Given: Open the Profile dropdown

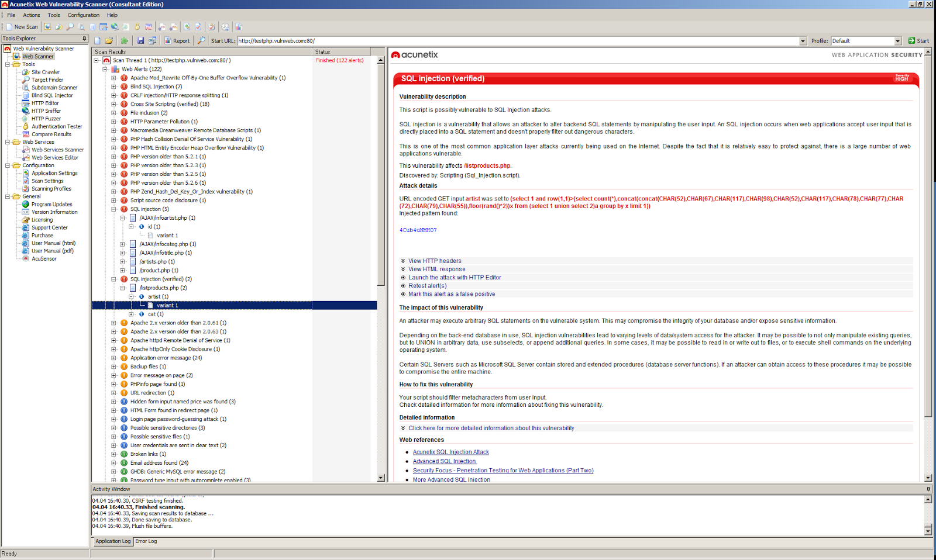Looking at the screenshot, I should click(x=899, y=40).
